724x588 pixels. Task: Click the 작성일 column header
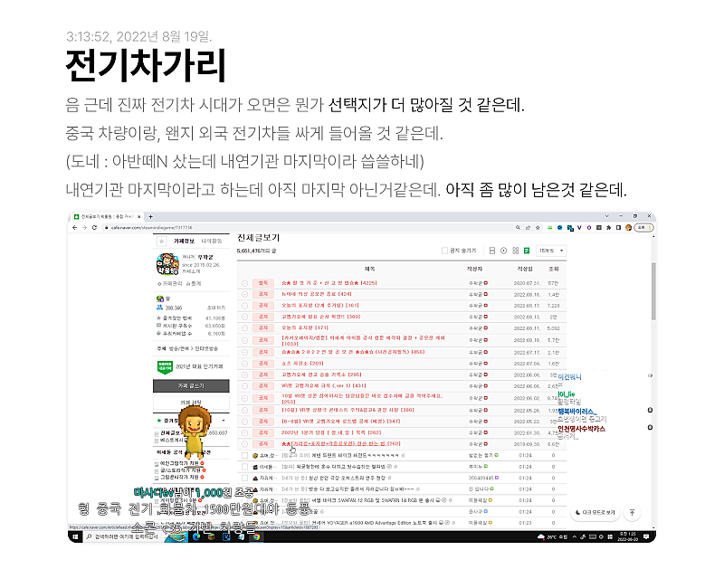click(x=525, y=269)
